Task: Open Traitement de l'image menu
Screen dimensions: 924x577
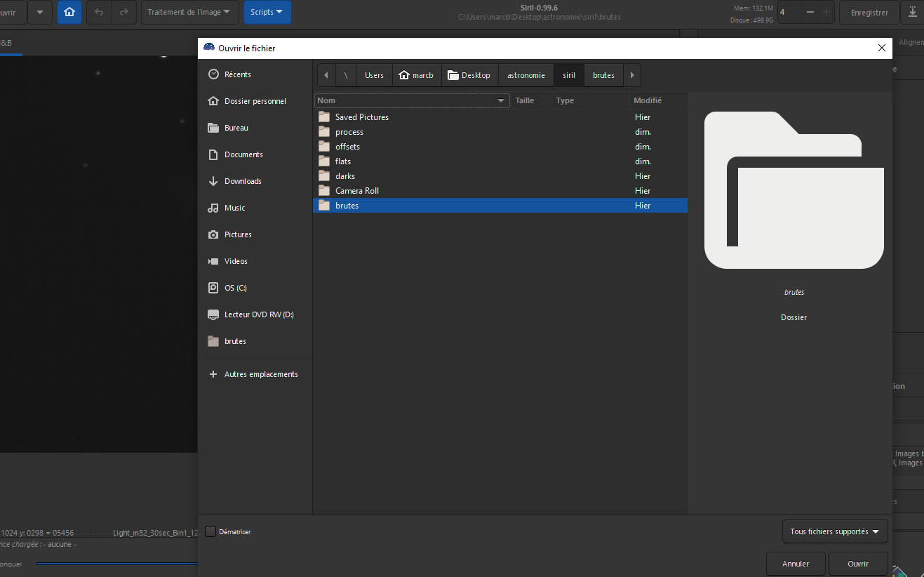Action: (189, 12)
